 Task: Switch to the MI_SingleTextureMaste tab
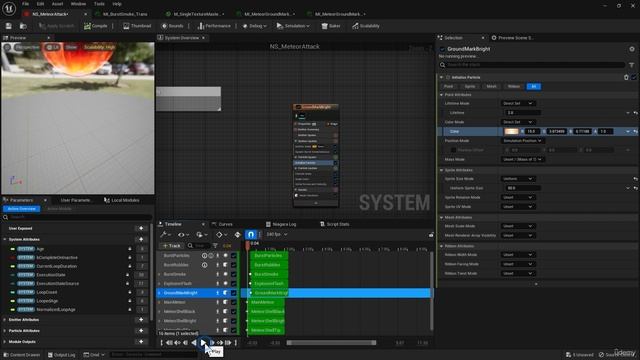196,14
